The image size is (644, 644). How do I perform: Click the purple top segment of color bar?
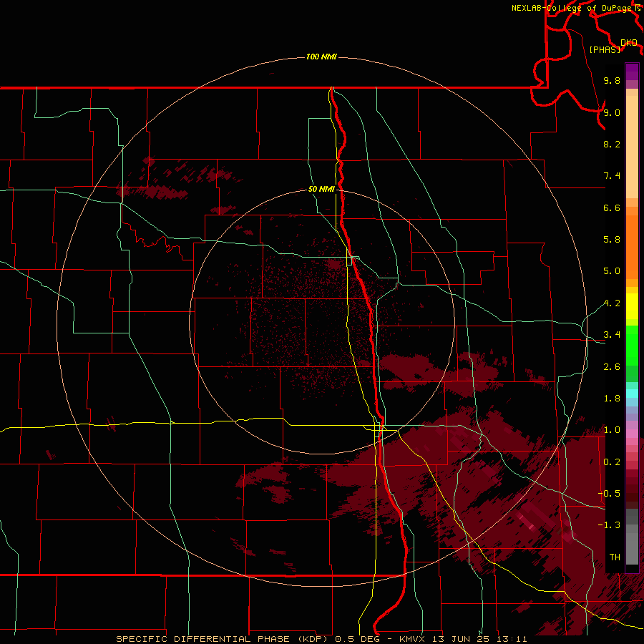coord(632,72)
